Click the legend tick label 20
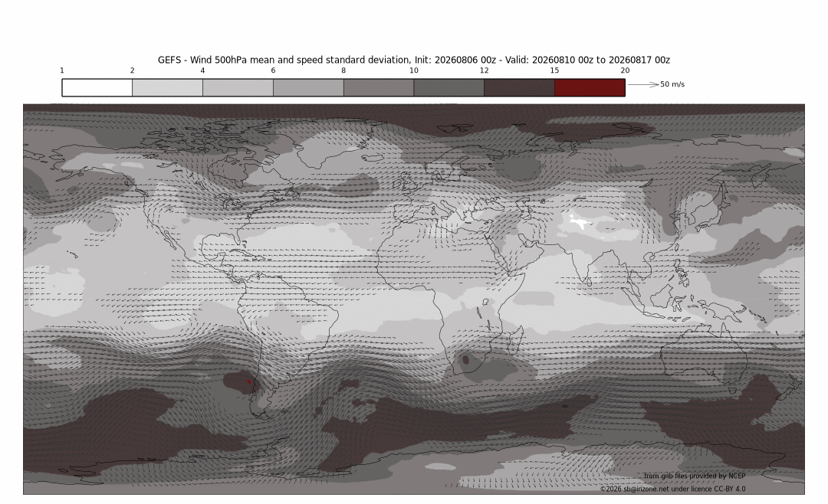Screen dimensions: 828x504 625,70
